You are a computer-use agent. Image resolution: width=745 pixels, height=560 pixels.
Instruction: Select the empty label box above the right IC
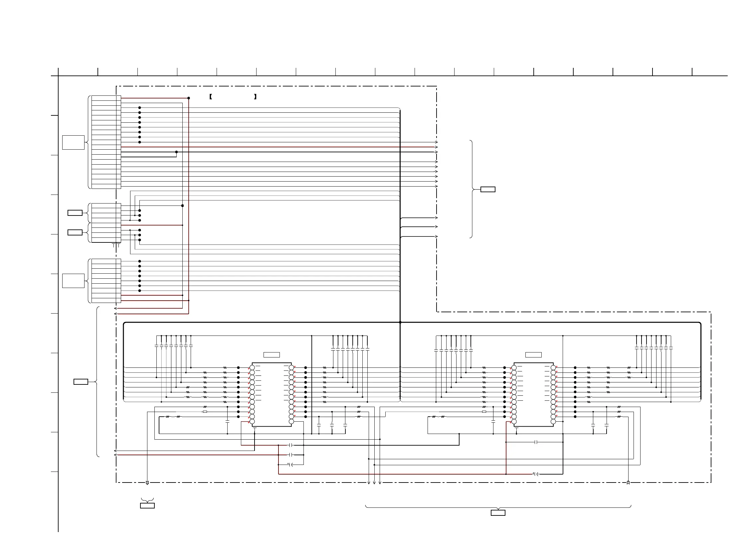[533, 355]
